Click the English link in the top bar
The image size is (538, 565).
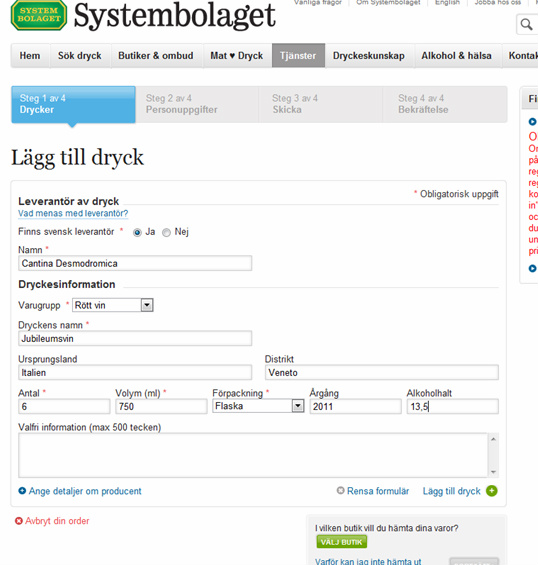tap(447, 3)
